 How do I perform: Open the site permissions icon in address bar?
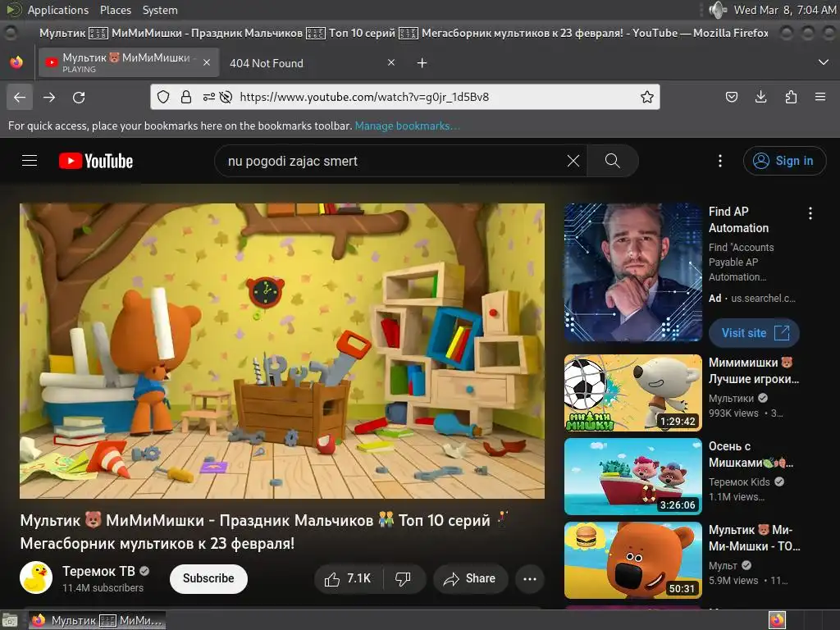point(209,97)
